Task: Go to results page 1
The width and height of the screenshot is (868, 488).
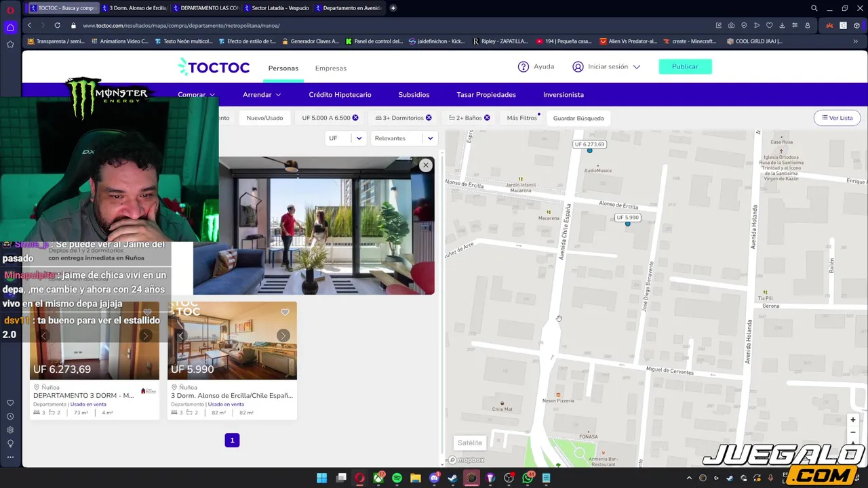Action: (x=232, y=441)
